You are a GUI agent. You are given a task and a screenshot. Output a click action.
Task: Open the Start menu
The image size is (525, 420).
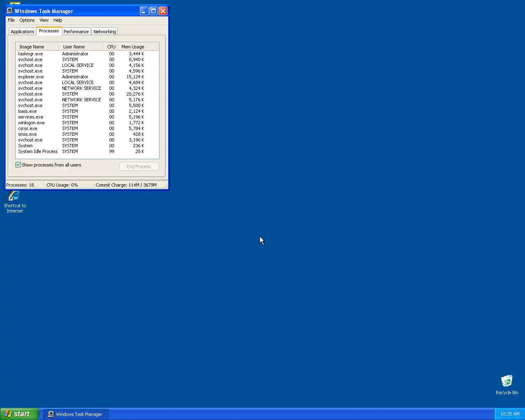coord(20,414)
